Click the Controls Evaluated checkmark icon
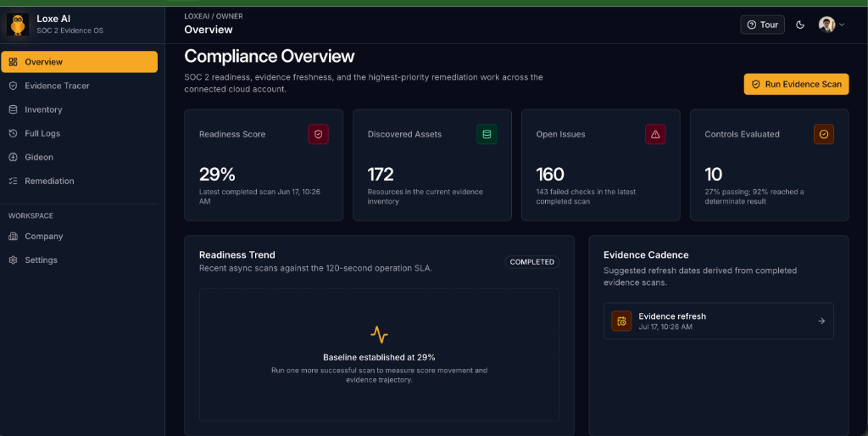The height and width of the screenshot is (436, 868). [x=824, y=134]
